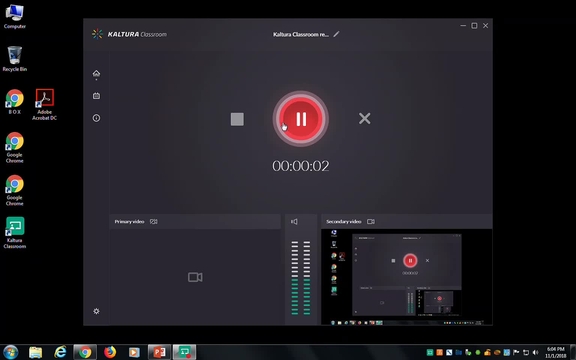Image resolution: width=576 pixels, height=360 pixels.
Task: Click the audio level meter bars
Action: click(x=300, y=278)
